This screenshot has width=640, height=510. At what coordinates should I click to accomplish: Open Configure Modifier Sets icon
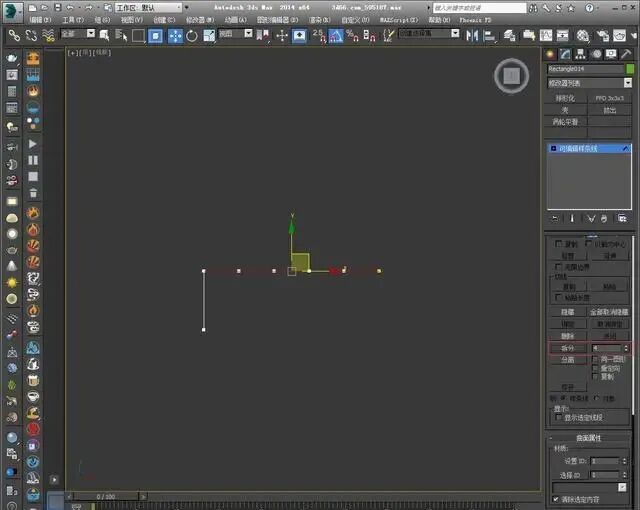tap(622, 219)
